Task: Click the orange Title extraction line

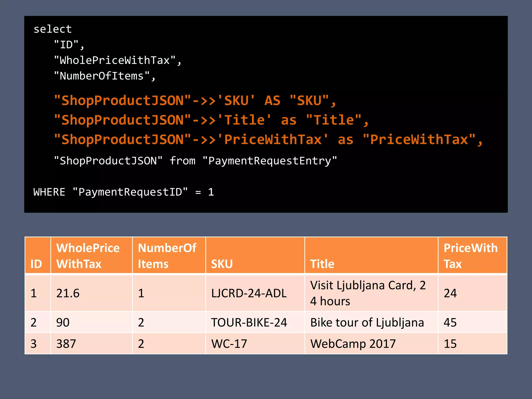Action: [x=211, y=120]
